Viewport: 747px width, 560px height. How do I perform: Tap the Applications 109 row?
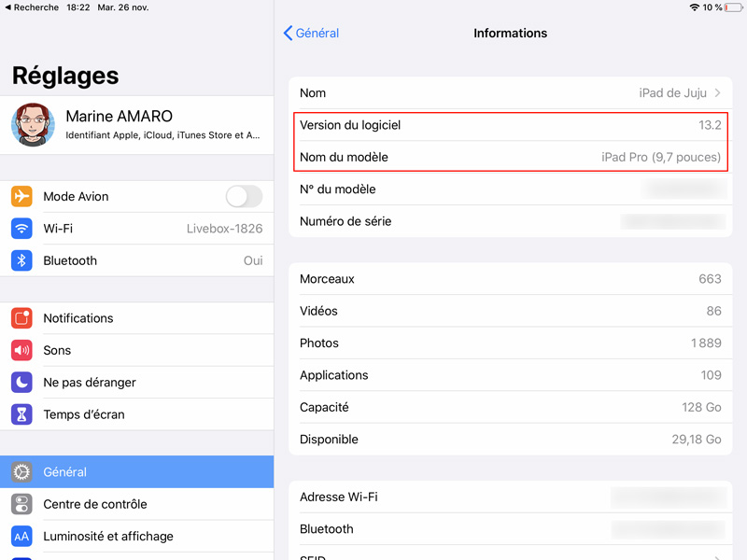click(x=510, y=375)
